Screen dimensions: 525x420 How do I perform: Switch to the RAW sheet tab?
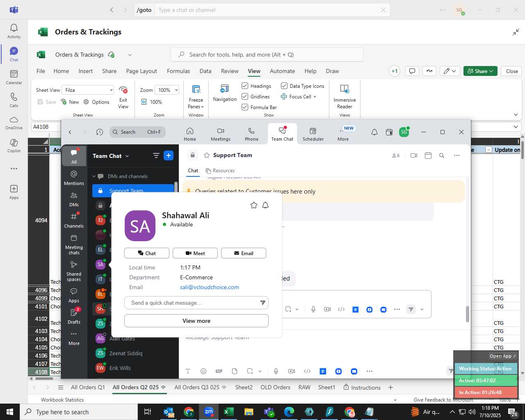pos(304,387)
